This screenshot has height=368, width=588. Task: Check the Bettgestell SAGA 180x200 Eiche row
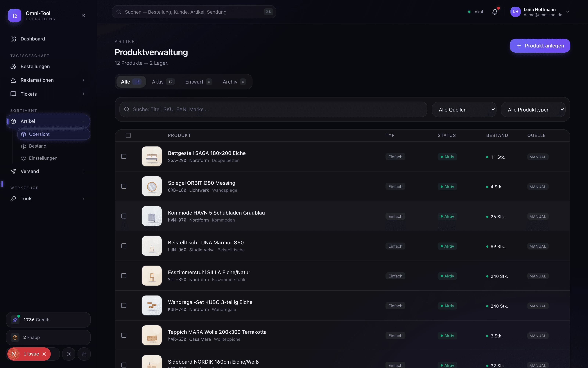124,157
